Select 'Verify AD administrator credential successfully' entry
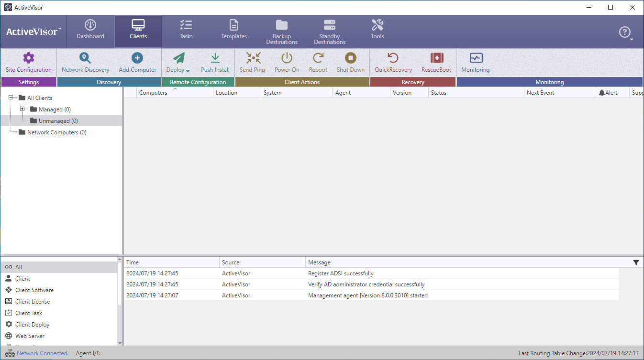 click(x=372, y=284)
